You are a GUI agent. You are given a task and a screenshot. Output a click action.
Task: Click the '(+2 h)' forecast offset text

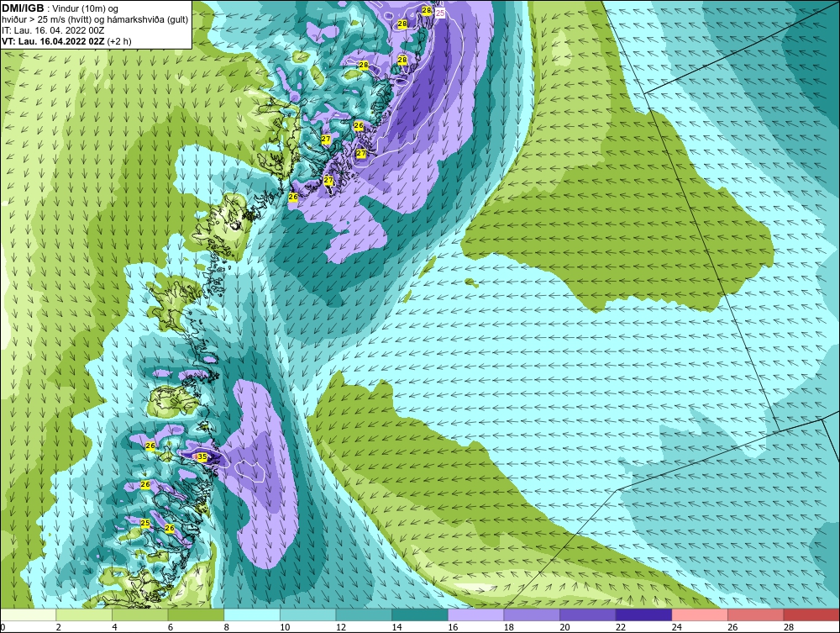pos(119,41)
